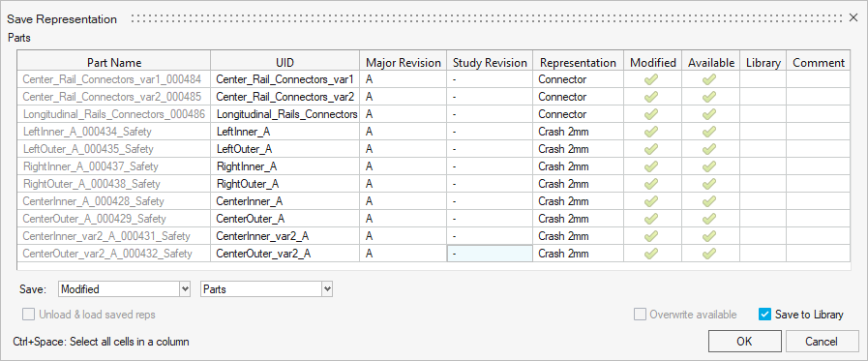868x361 pixels.
Task: Click Available checkmark for Center_Rail_Connectors_var2 row
Action: [709, 97]
